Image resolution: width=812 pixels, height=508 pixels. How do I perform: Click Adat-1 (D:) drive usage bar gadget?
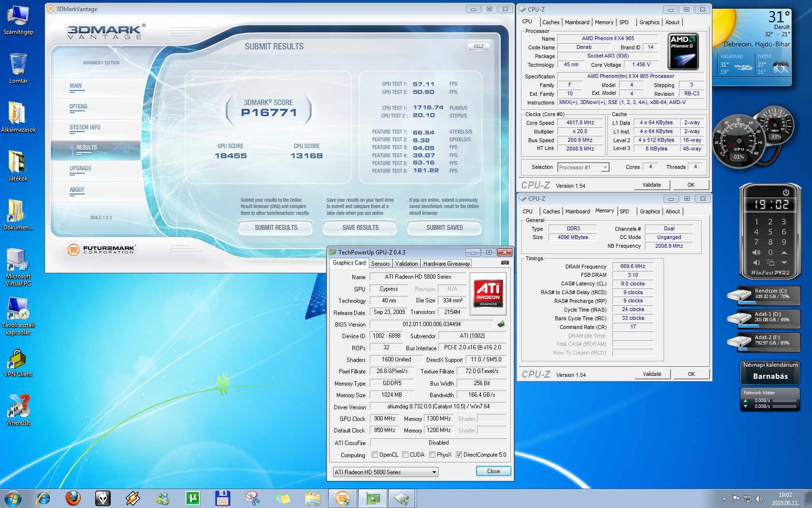(764, 319)
